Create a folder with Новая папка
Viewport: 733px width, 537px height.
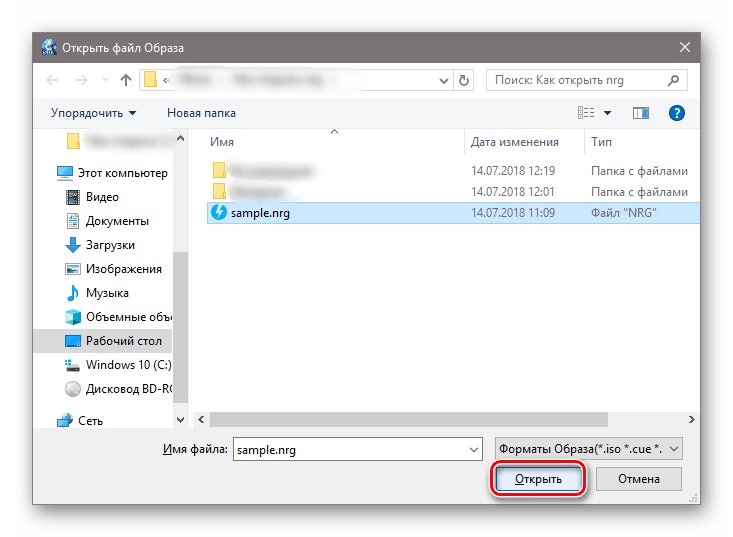point(201,113)
